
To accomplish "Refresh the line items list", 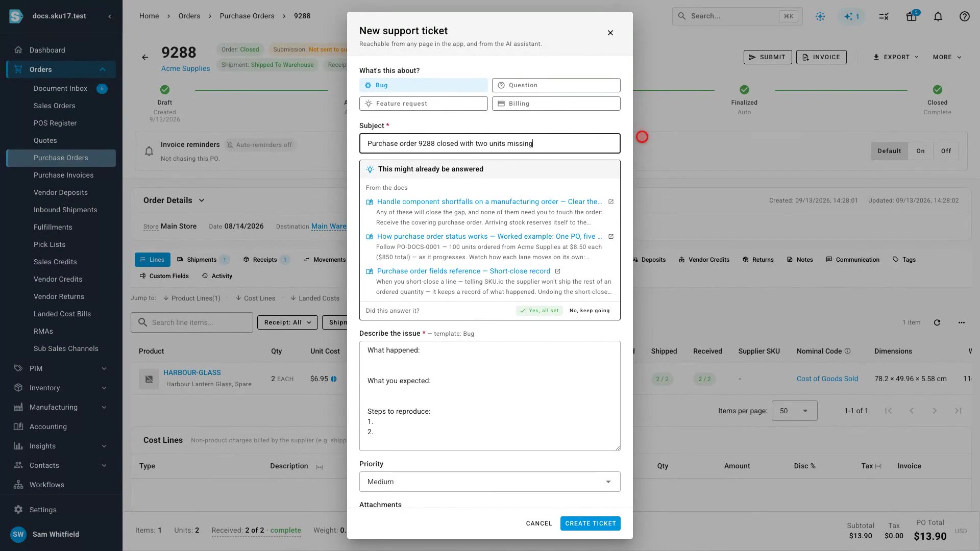I will point(937,322).
